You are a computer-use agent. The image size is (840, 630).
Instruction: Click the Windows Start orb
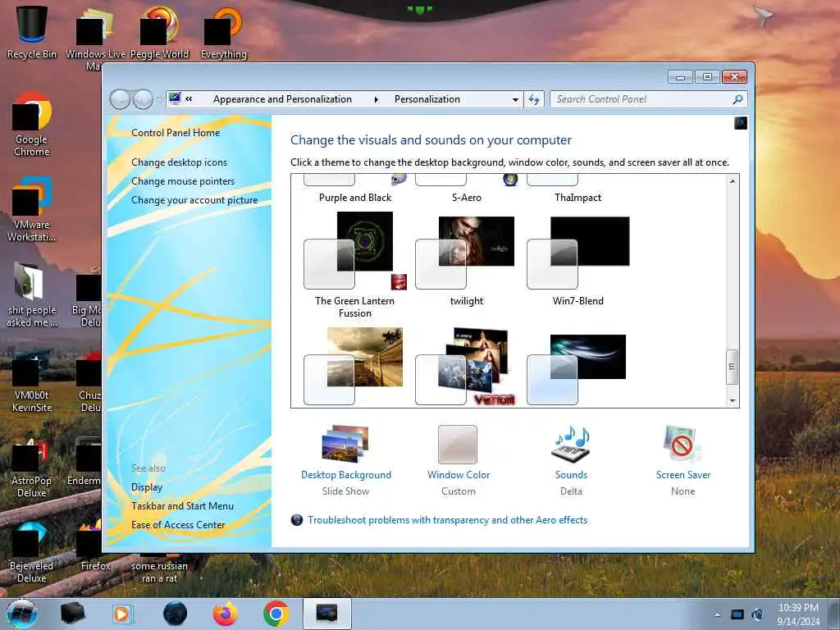(x=22, y=614)
